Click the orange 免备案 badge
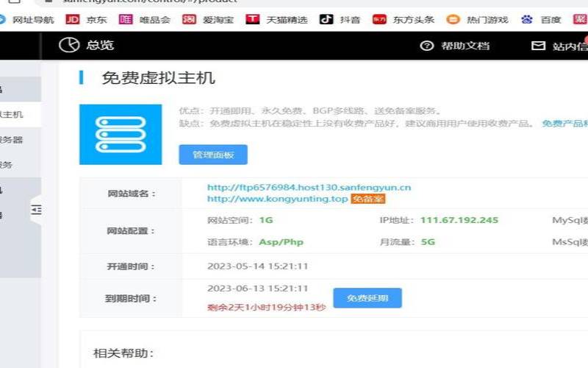 point(368,199)
